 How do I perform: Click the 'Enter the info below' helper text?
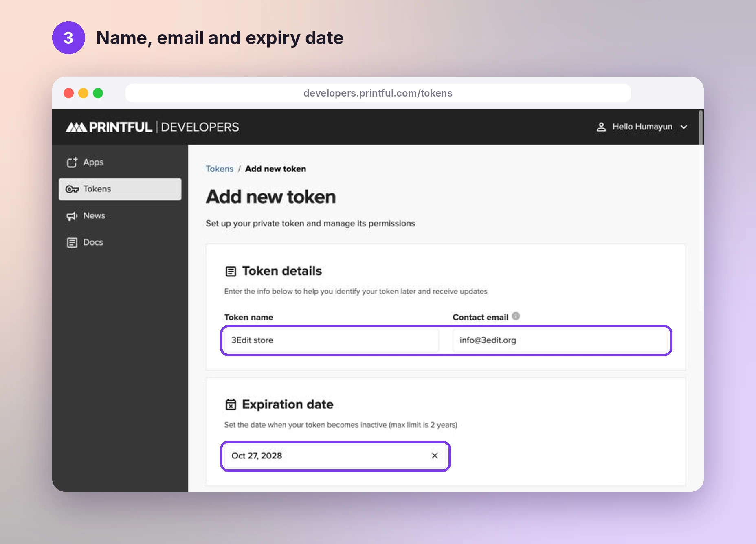356,291
